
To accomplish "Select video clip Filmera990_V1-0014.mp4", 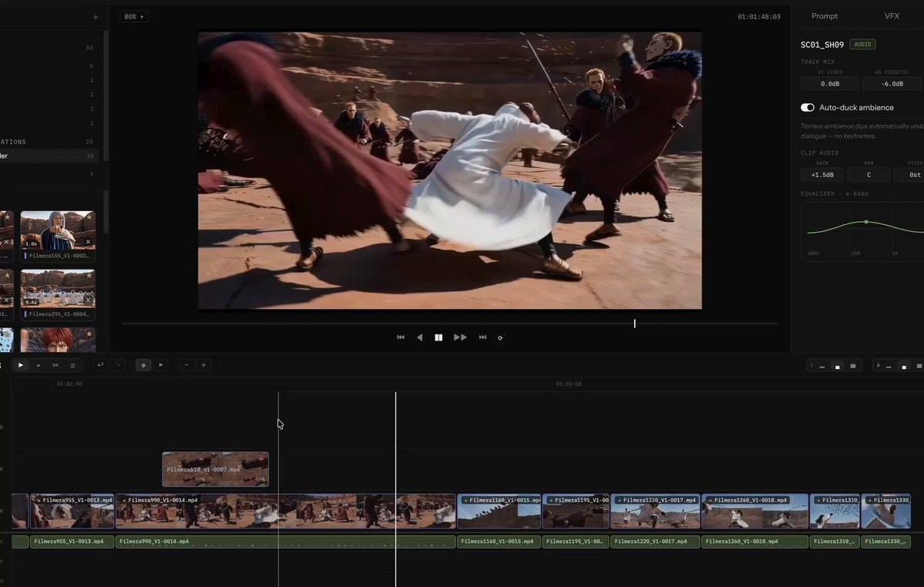I will [286, 511].
